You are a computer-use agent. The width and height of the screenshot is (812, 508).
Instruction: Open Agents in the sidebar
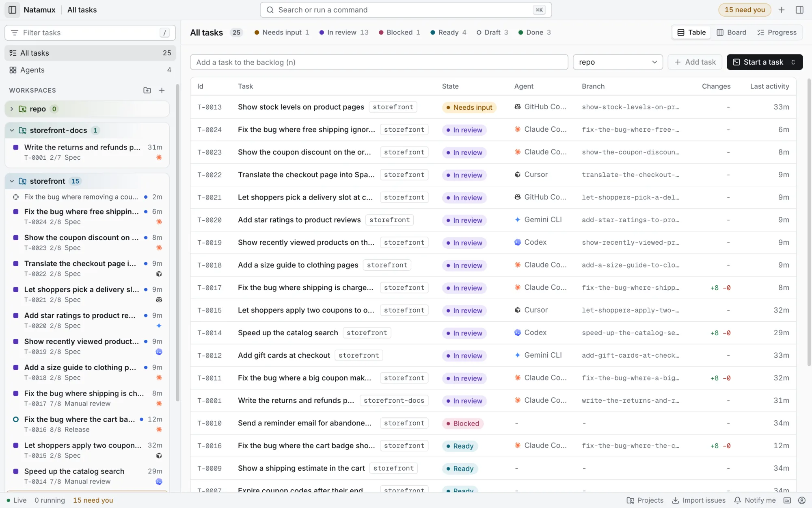[90, 70]
